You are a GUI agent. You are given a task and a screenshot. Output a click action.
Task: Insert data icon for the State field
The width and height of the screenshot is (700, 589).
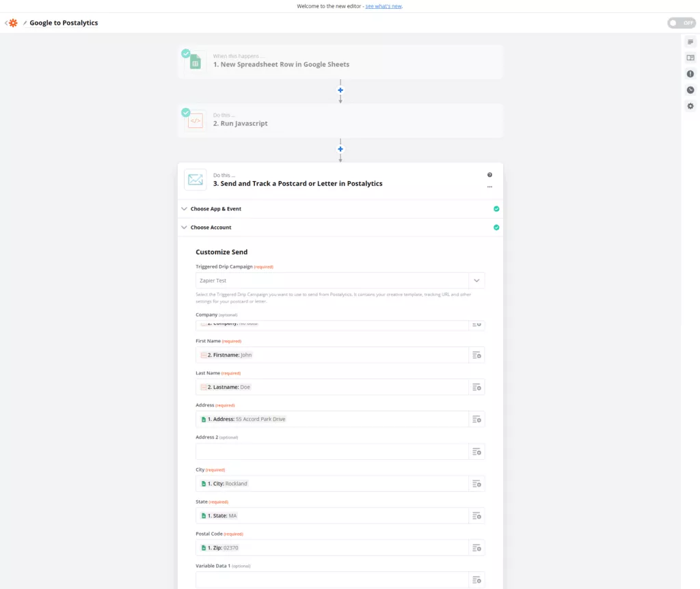(476, 516)
